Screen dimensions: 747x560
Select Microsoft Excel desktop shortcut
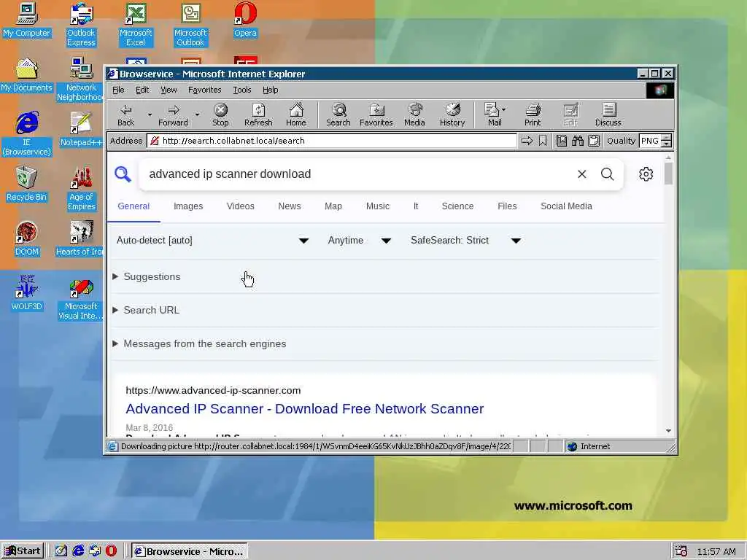coord(136,25)
